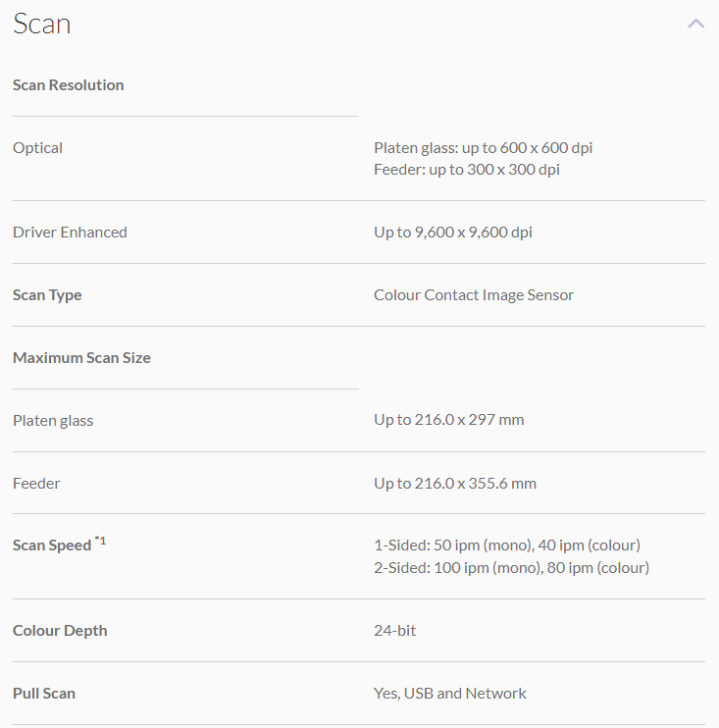The image size is (719, 728).
Task: Click the platen glass 600 x 600 dpi value
Action: [x=483, y=148]
